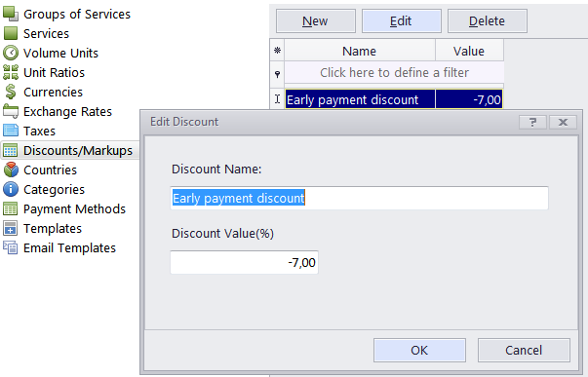Click the Delete button
The height and width of the screenshot is (377, 588).
click(488, 21)
